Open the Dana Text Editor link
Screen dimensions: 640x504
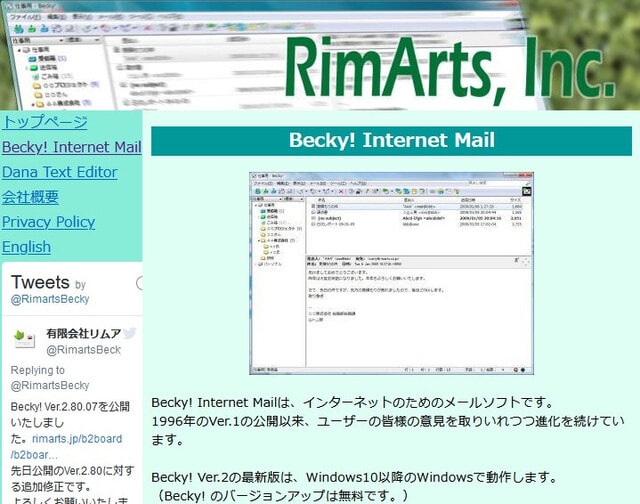[x=60, y=172]
